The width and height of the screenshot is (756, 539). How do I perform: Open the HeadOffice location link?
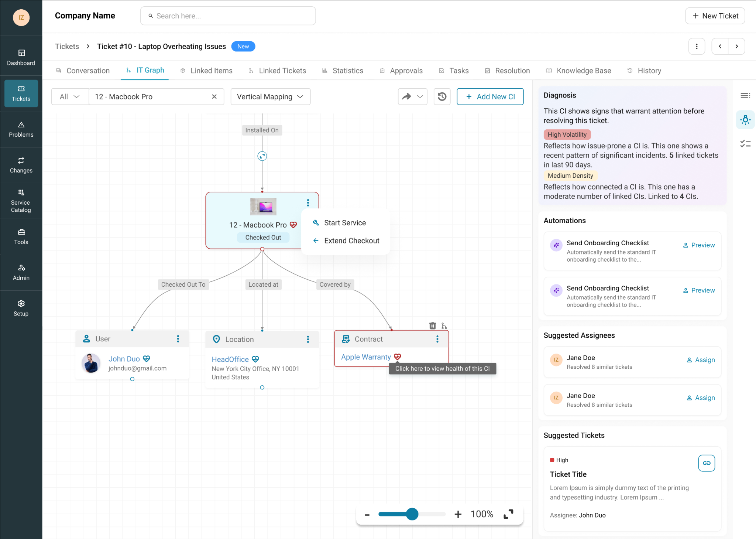pos(230,359)
